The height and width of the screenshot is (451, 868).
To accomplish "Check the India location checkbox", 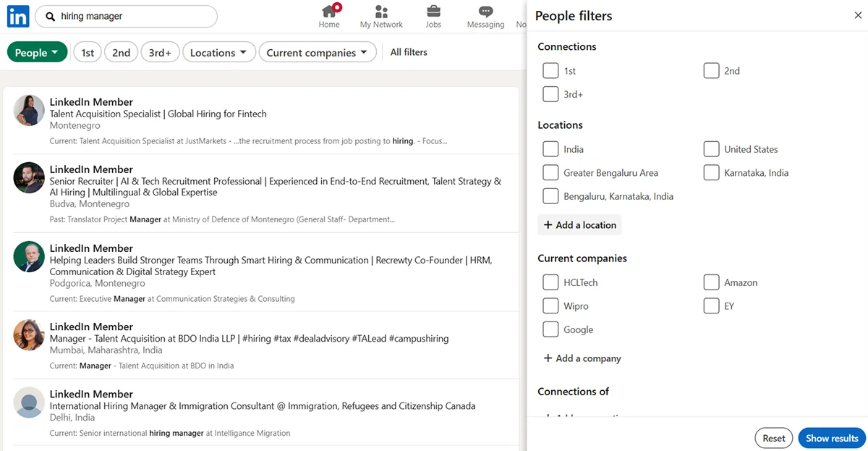I will pos(550,148).
